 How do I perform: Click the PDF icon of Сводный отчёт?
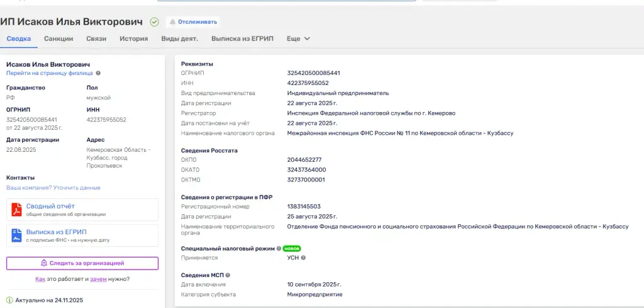coord(16,210)
